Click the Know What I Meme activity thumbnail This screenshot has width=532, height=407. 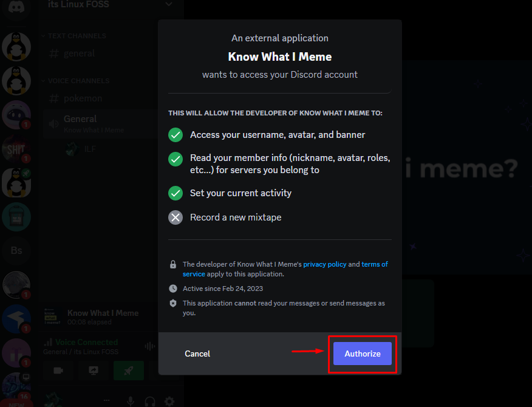pyautogui.click(x=52, y=316)
